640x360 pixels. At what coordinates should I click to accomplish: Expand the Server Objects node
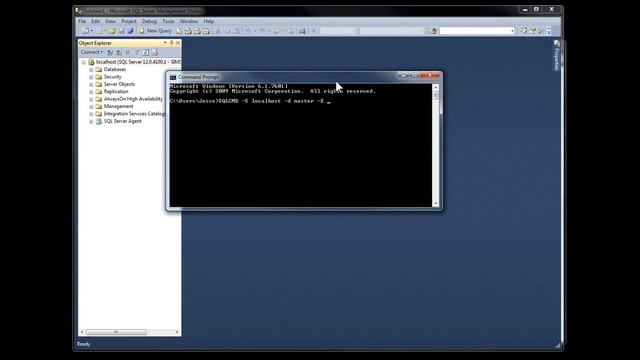(x=91, y=84)
